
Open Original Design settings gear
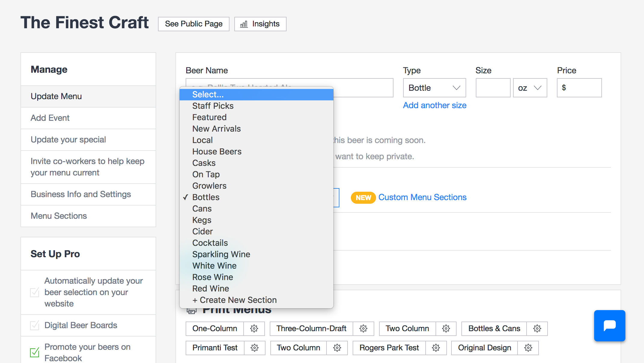click(x=528, y=348)
